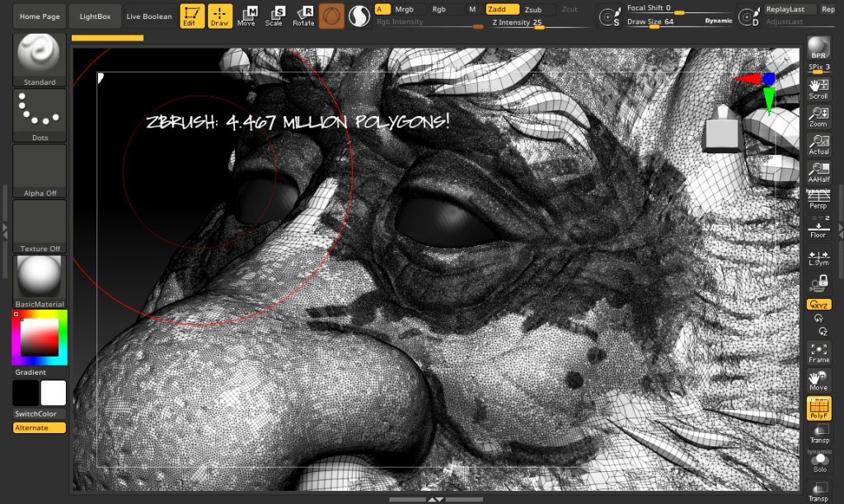The image size is (844, 504).
Task: Click the SwitchColor button
Action: pos(40,414)
